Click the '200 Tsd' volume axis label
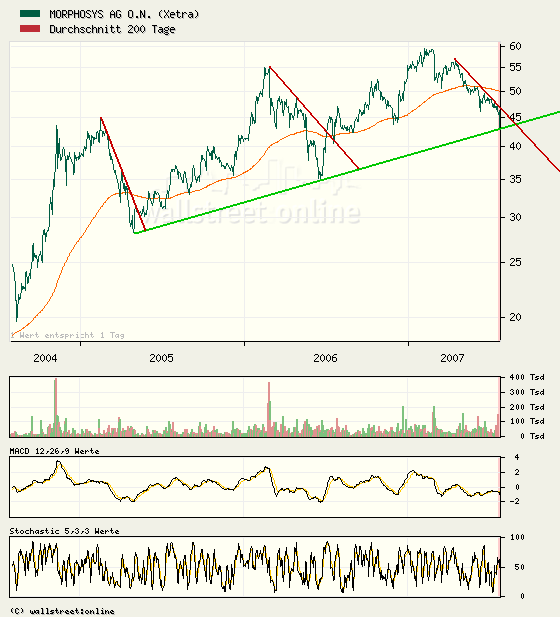This screenshot has height=617, width=560. point(527,407)
